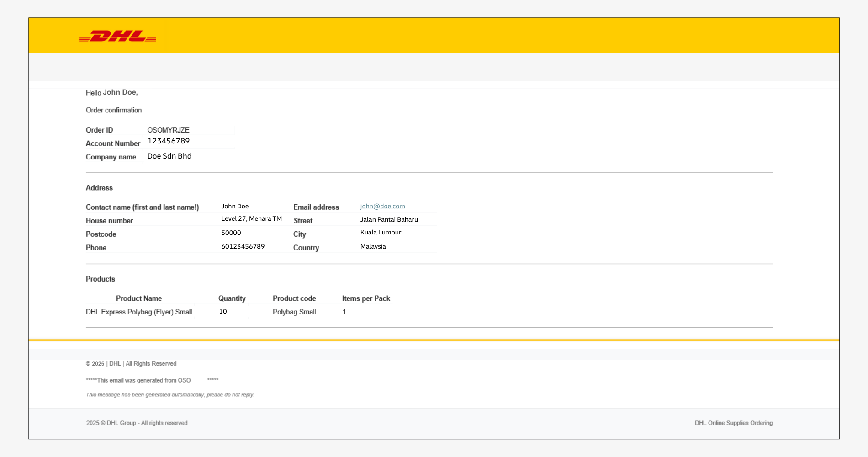Click phone number 60123456789
This screenshot has width=868, height=457.
[243, 246]
